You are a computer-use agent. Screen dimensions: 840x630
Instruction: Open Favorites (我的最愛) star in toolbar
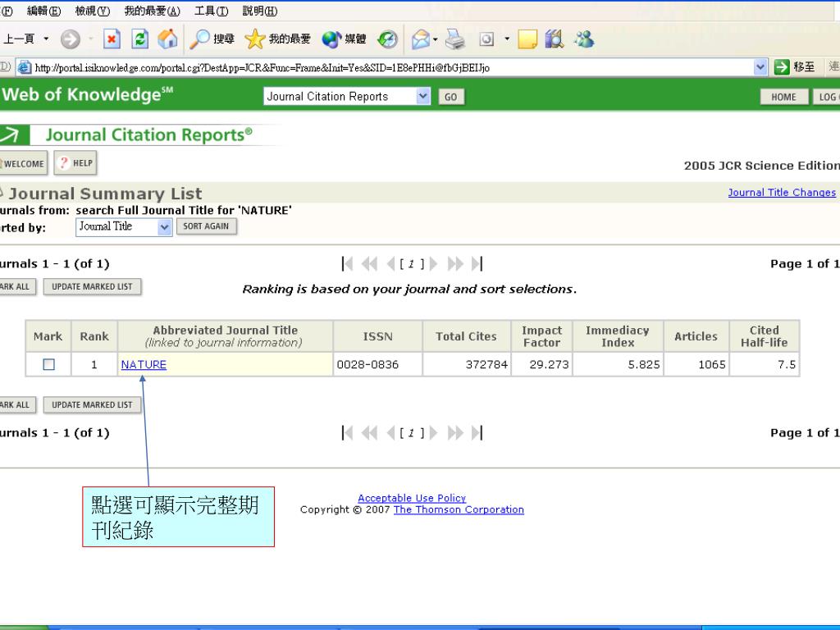coord(277,39)
